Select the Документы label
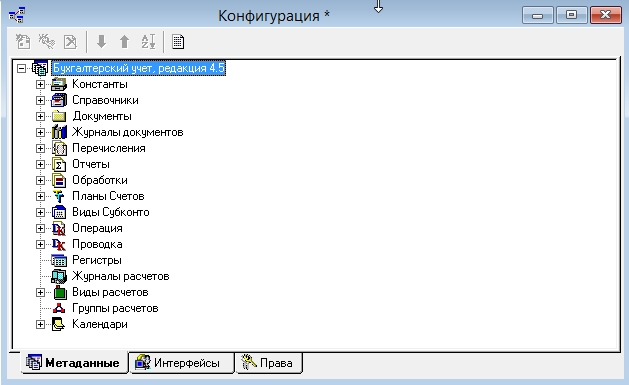This screenshot has height=385, width=629. tap(102, 116)
